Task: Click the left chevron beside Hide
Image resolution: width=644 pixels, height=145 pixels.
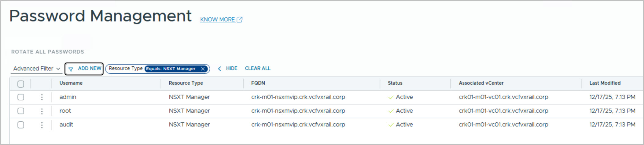Action: (x=219, y=69)
